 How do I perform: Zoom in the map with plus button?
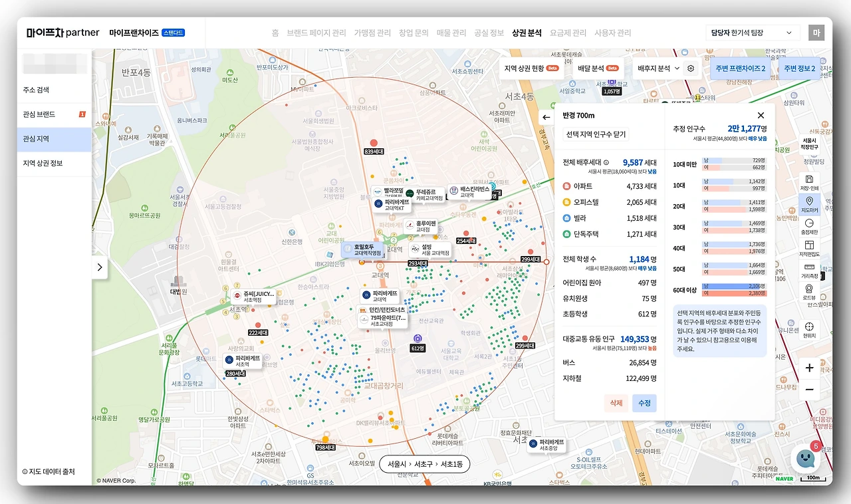point(809,368)
